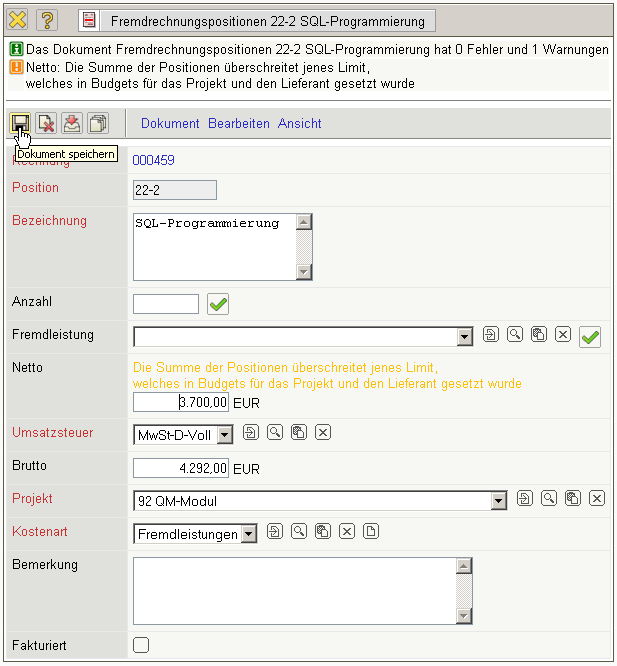617x666 pixels.
Task: Open invoice link 000459
Action: pyautogui.click(x=153, y=160)
